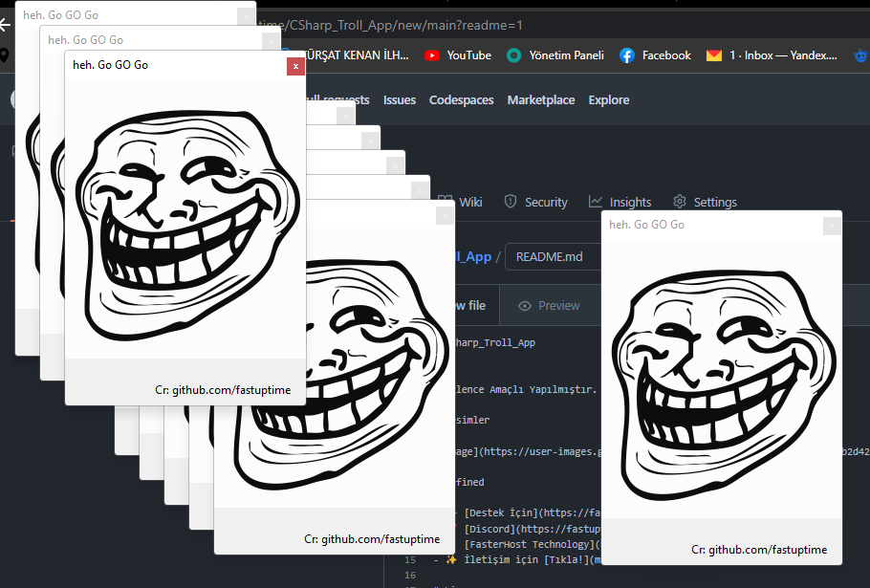Click editor line '[Destek İçin]'
Viewport: 870px width, 588px height.
(532, 513)
